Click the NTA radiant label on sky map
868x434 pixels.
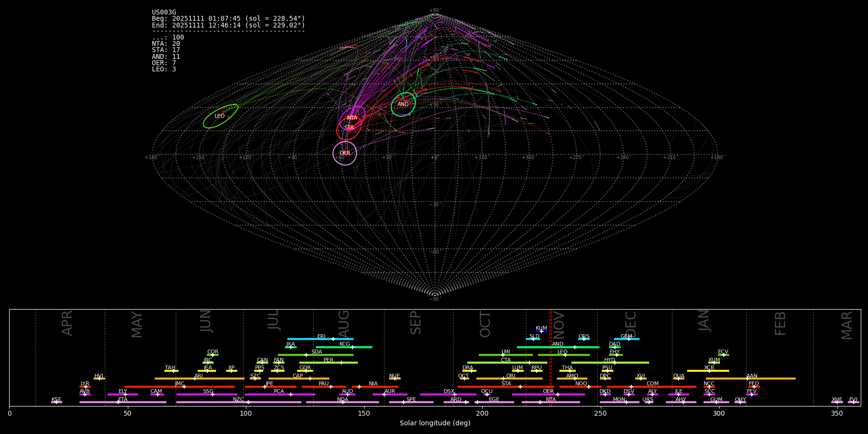tap(353, 118)
